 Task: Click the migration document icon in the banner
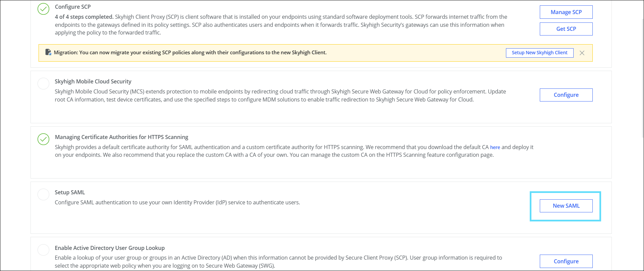[x=48, y=52]
